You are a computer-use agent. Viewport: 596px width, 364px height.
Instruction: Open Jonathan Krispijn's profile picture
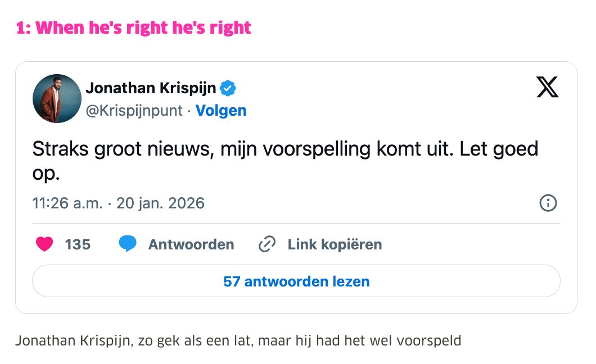(57, 99)
